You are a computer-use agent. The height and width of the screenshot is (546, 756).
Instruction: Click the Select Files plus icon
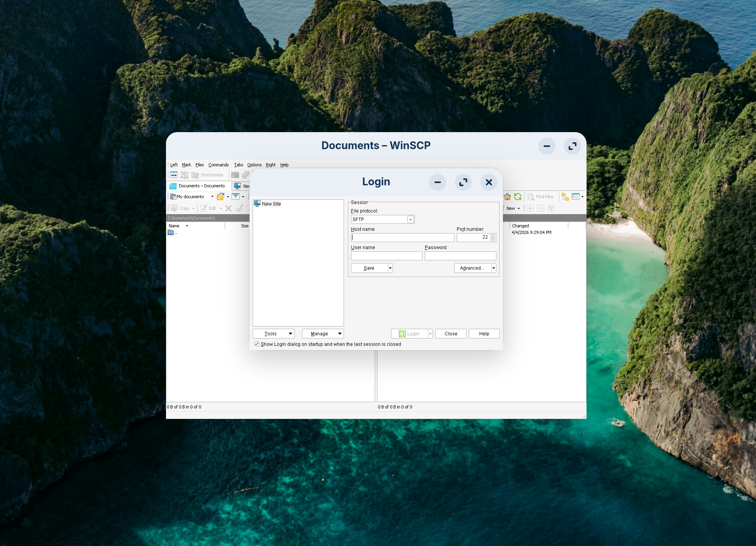(530, 208)
